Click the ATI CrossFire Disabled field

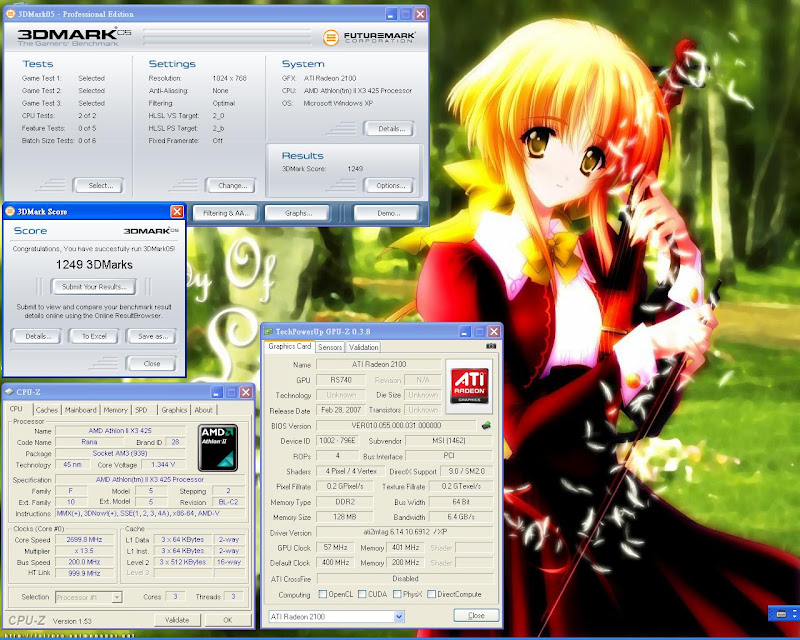pos(405,578)
